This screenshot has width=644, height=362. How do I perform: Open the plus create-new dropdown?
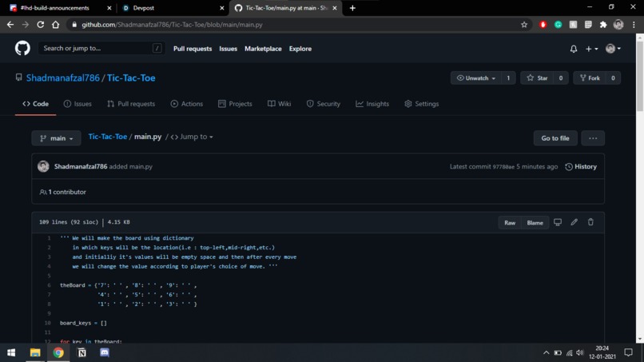tap(591, 49)
